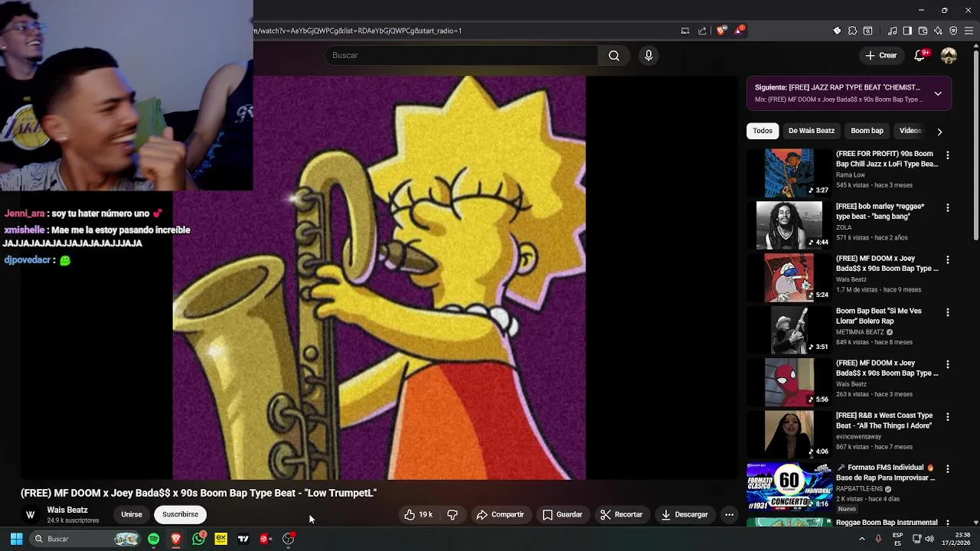
Task: Open the Brave VPN shield icon
Action: 953,31
